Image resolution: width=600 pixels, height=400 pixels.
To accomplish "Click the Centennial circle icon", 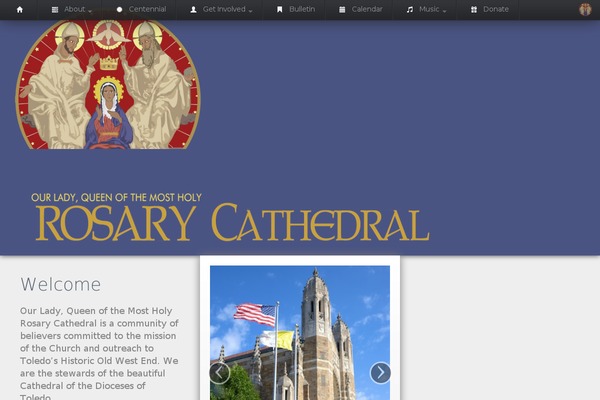I will pos(119,10).
